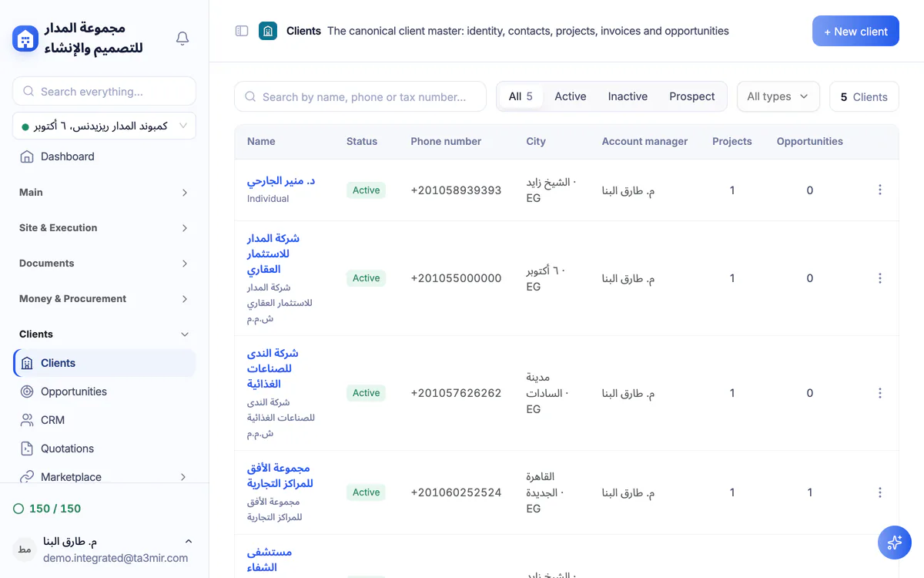Click the Marketplace link icon
Screen dimensions: 924x578
coord(27,477)
